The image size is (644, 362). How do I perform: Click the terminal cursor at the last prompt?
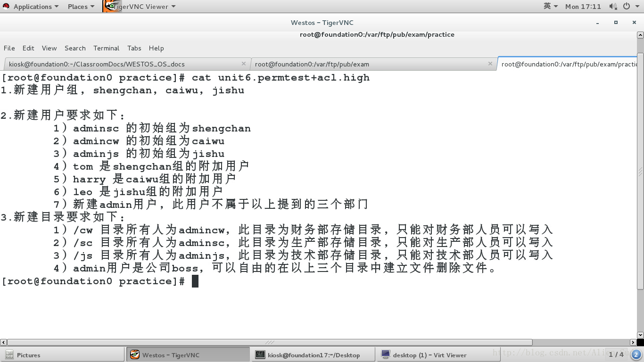point(195,281)
